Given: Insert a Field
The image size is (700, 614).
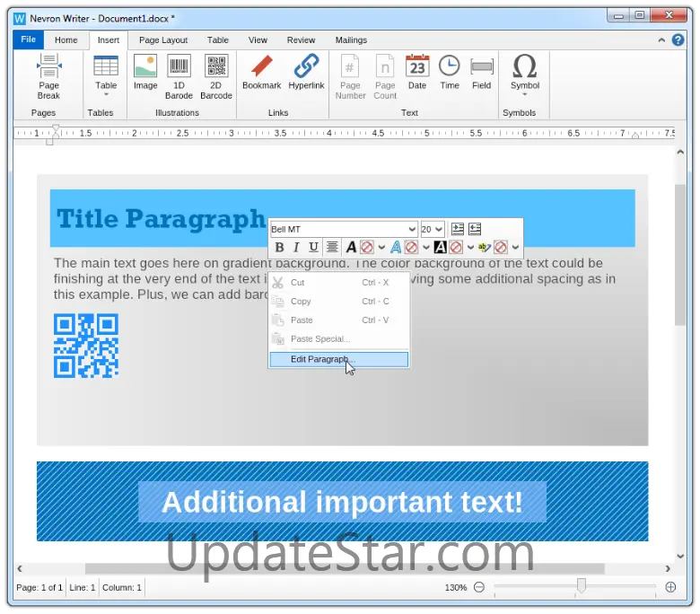Looking at the screenshot, I should (481, 73).
